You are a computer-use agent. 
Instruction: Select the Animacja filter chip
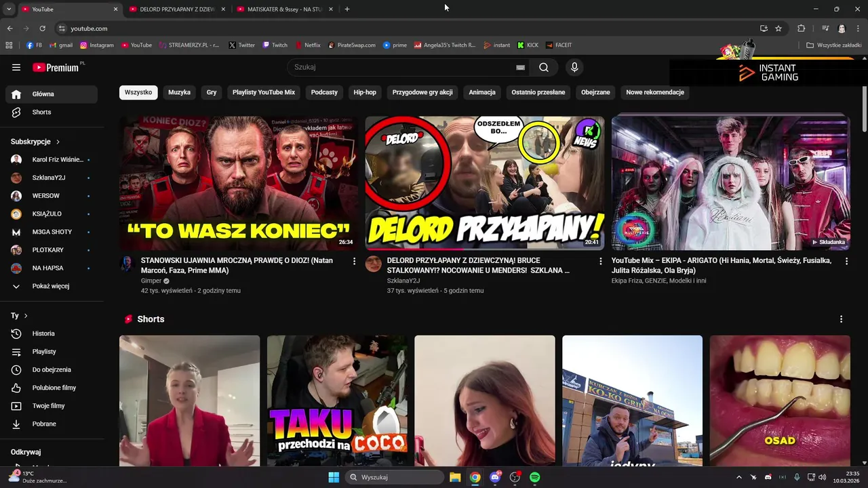pyautogui.click(x=482, y=92)
